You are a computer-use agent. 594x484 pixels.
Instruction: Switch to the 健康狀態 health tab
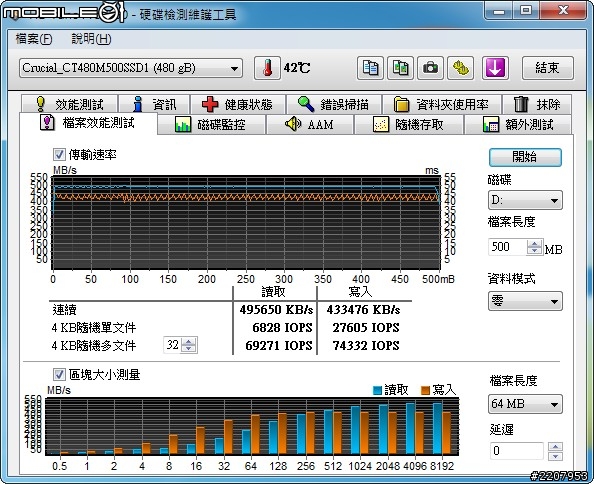(238, 104)
